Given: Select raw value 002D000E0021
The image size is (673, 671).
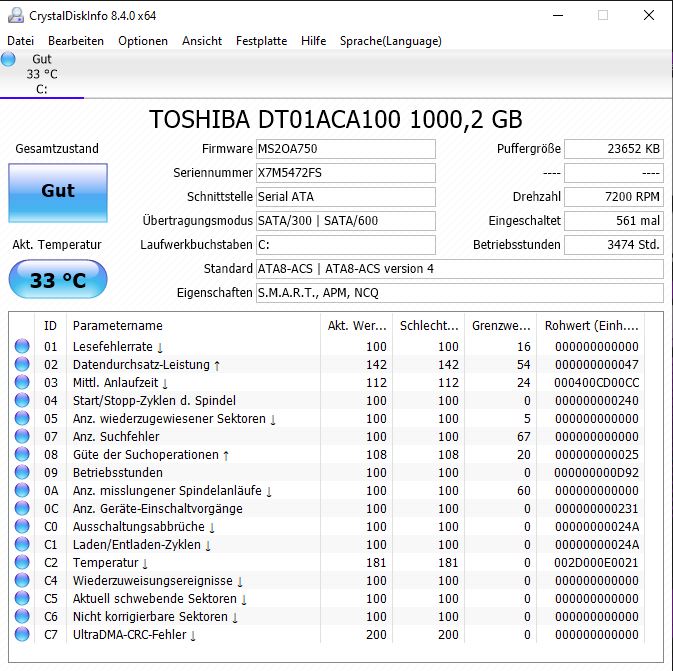Looking at the screenshot, I should (x=596, y=562).
